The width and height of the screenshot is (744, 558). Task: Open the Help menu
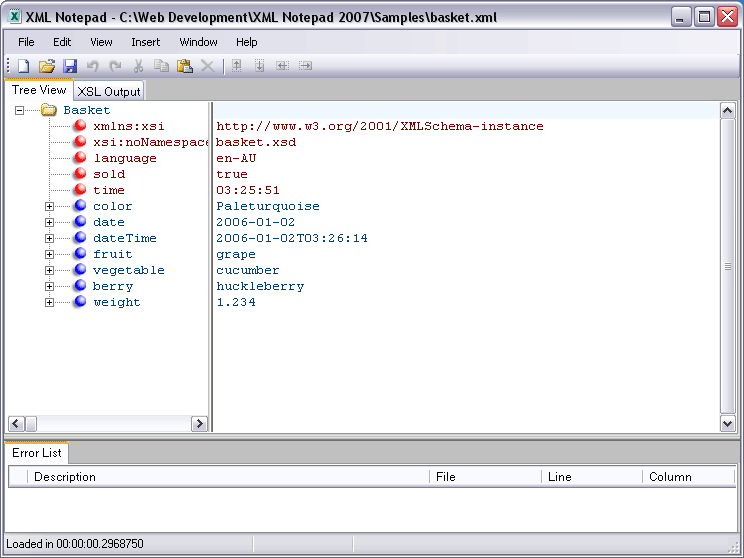click(x=246, y=42)
